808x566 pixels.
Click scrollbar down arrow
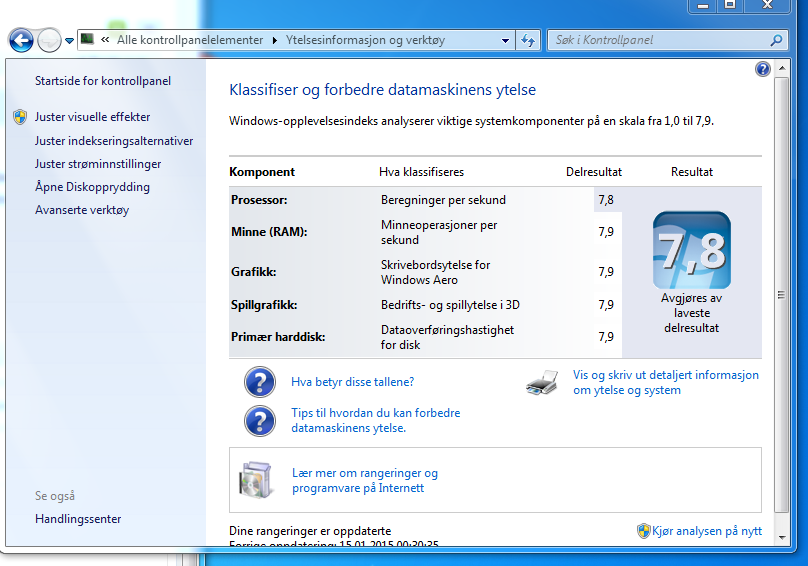point(782,538)
